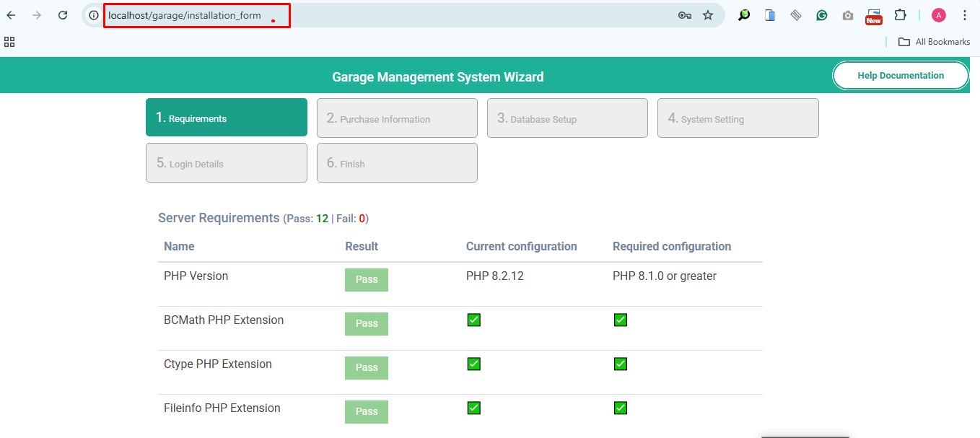The image size is (980, 438).
Task: Click the camera screenshot extension icon
Action: click(848, 15)
